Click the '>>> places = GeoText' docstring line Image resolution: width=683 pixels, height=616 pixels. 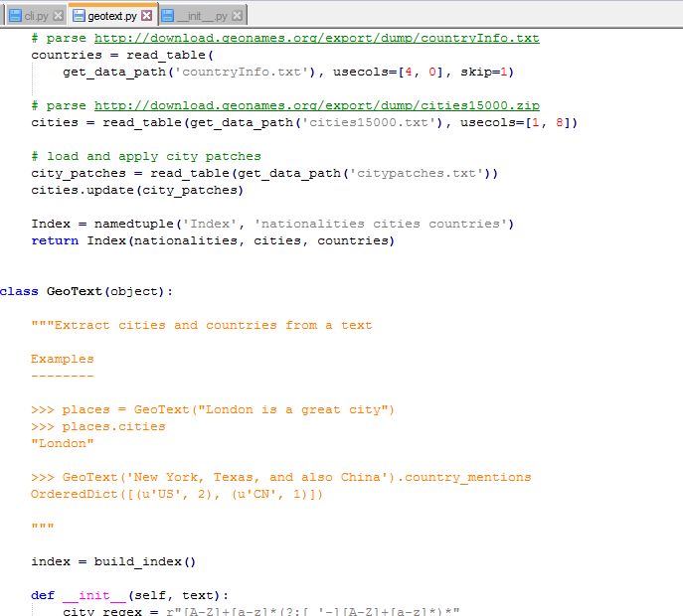pos(213,409)
